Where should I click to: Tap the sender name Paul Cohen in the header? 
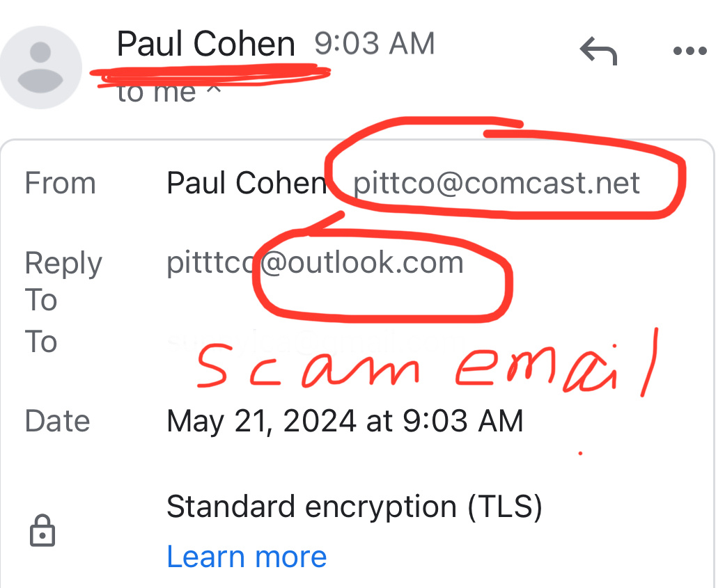tap(205, 45)
